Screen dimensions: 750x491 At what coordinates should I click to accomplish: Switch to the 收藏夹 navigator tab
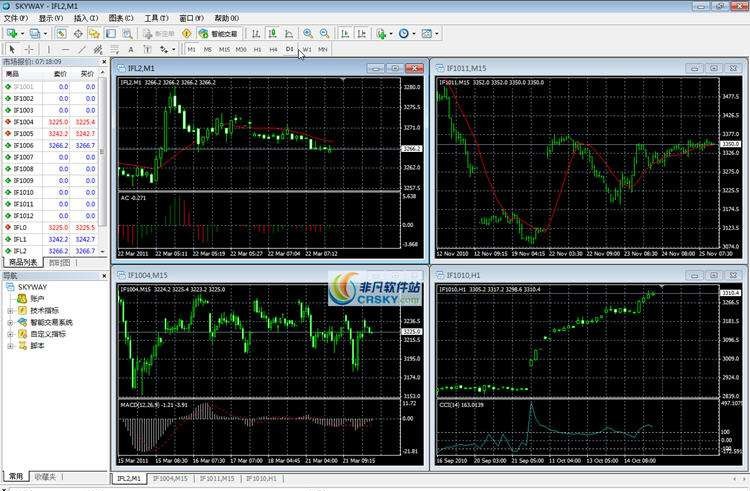[45, 477]
